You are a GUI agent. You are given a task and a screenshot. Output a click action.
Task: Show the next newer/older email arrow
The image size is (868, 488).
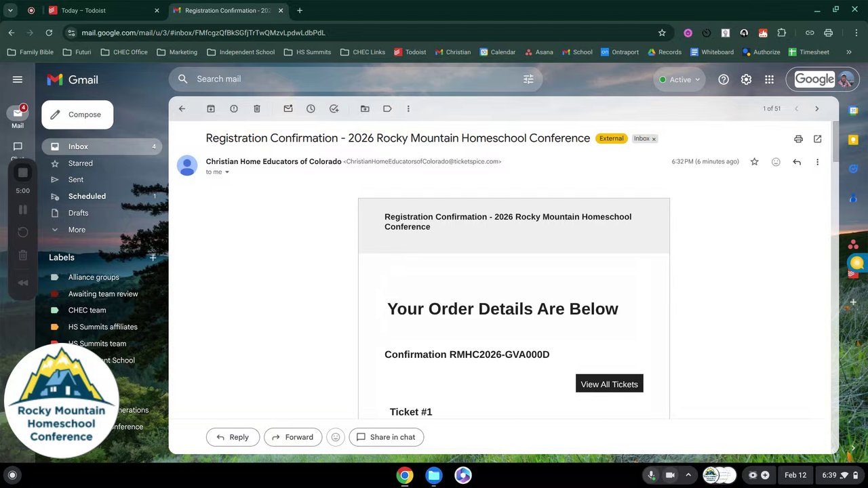pos(816,108)
